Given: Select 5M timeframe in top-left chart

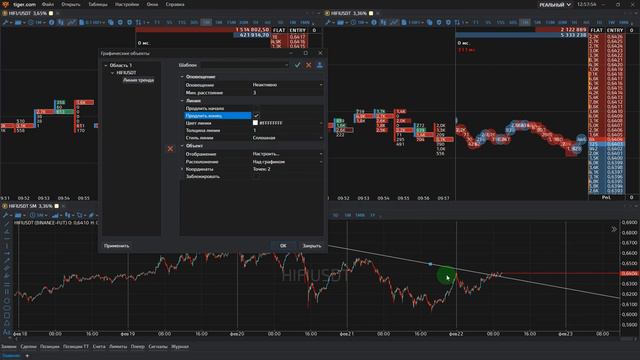Looking at the screenshot, I should point(219,22).
